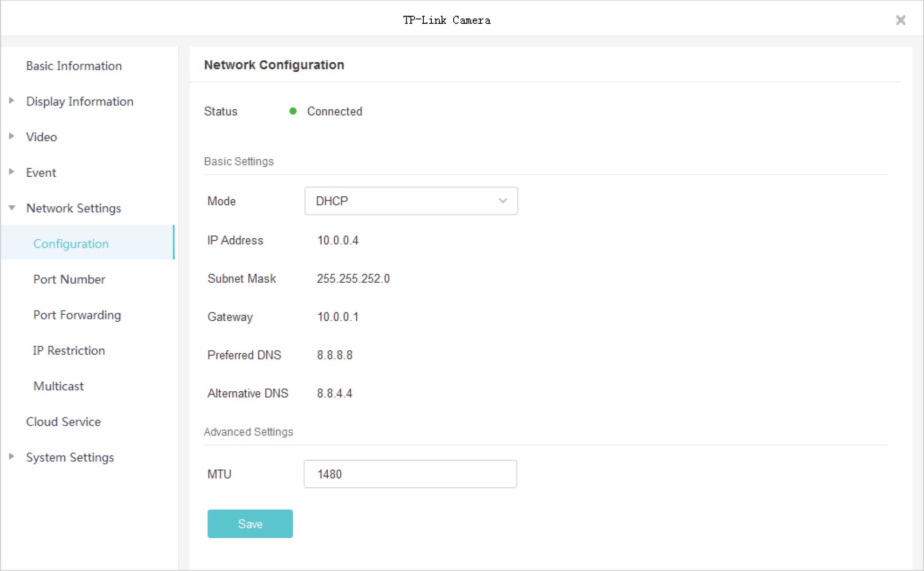Viewport: 924px width, 571px height.
Task: Collapse the Network Settings section arrow
Action: click(x=12, y=208)
